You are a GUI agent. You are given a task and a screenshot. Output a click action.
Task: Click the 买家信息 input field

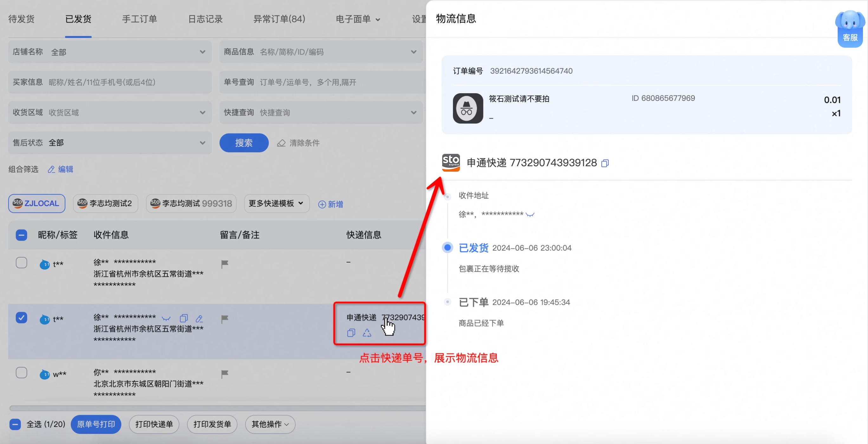(110, 82)
